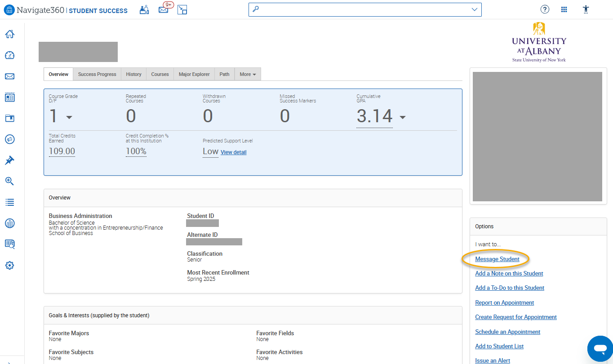The height and width of the screenshot is (364, 613).
Task: Expand the top search bar chevron
Action: pyautogui.click(x=475, y=9)
